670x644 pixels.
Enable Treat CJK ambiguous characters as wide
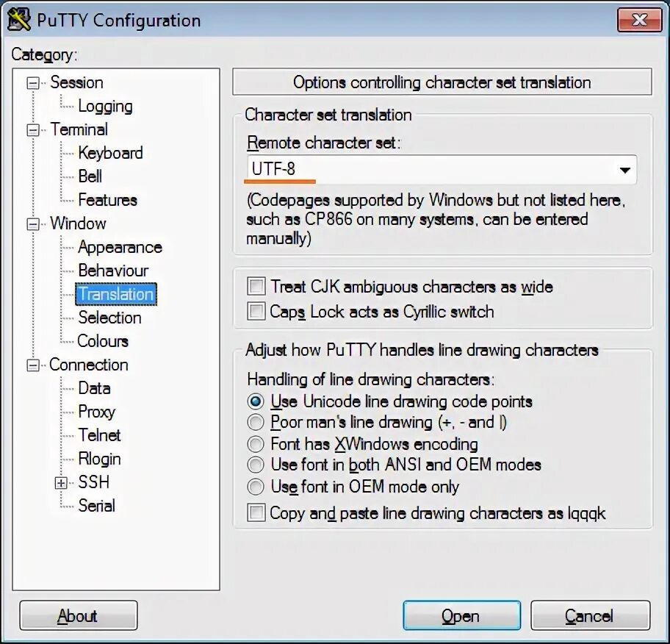pyautogui.click(x=256, y=286)
